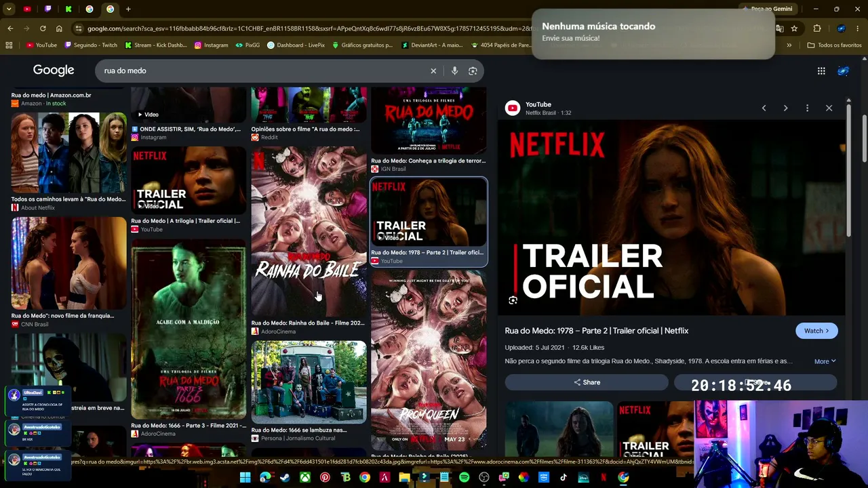Screen dimensions: 868x488
Task: Open the Xbox app in taskbar
Action: (x=305, y=477)
